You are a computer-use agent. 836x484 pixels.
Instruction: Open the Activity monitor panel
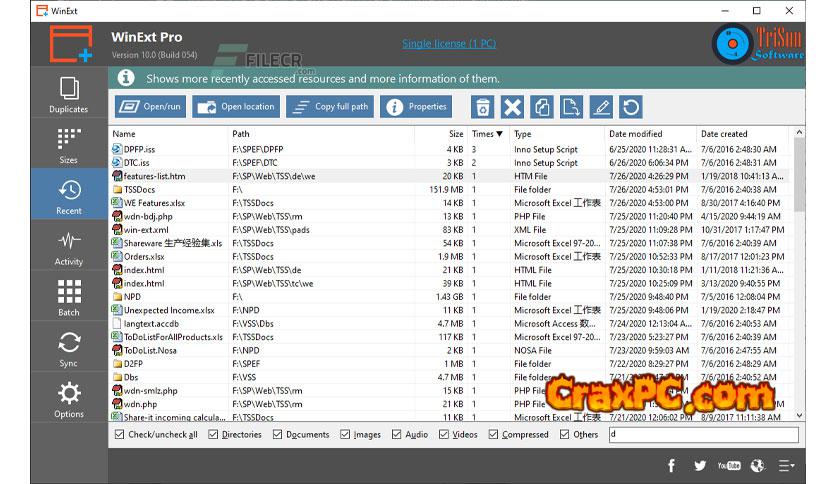(68, 246)
